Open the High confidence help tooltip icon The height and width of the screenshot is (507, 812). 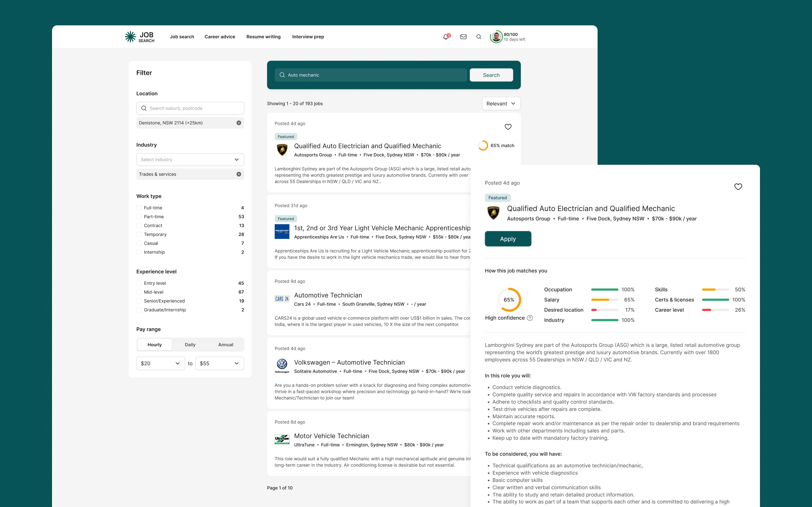pos(530,318)
